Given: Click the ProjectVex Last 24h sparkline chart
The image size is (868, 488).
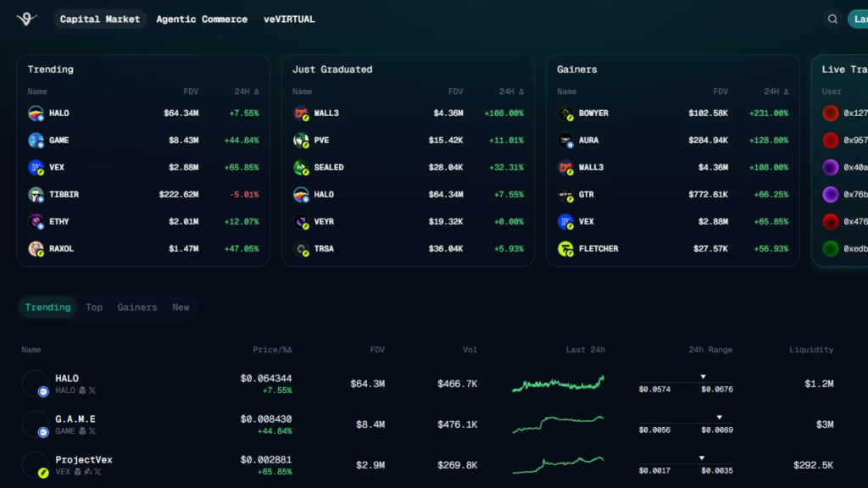Looking at the screenshot, I should (x=558, y=465).
